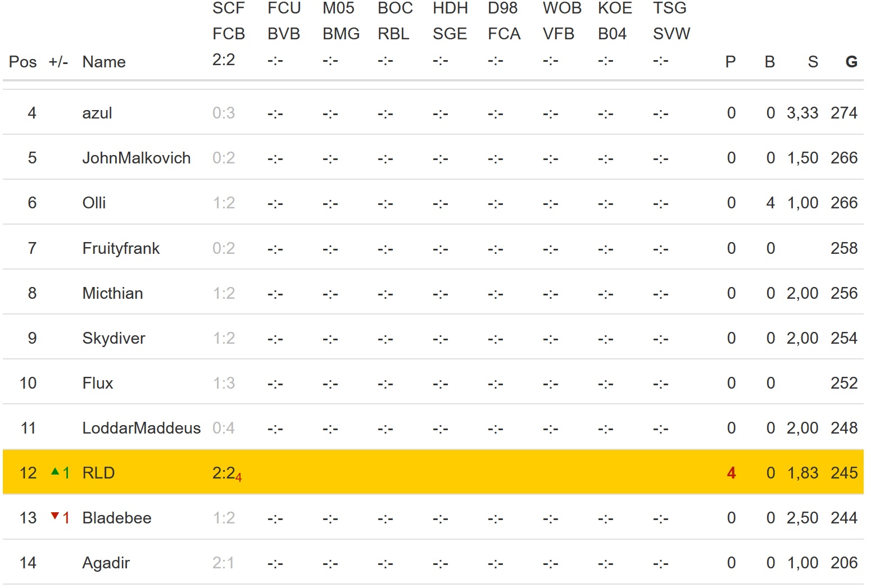This screenshot has width=871, height=588.
Task: Open player azul's name
Action: [x=97, y=113]
